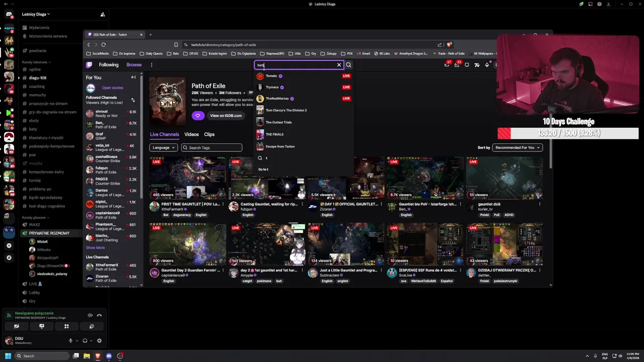Turn on Discord camera
Viewport: 644px width, 362px height.
[17, 326]
